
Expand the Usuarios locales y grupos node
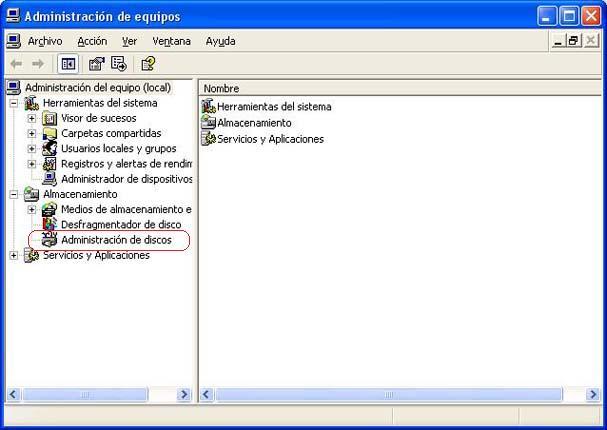click(32, 149)
